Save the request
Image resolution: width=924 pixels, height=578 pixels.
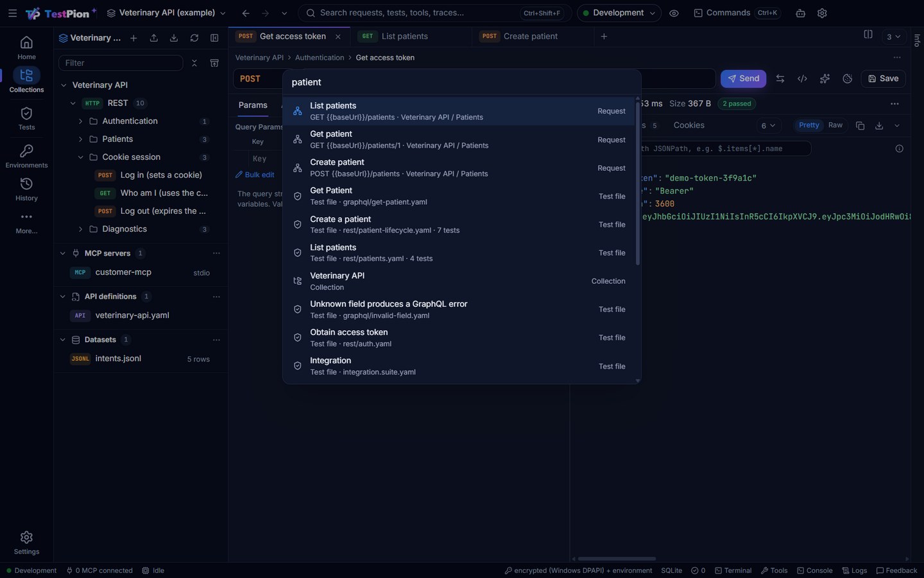883,78
